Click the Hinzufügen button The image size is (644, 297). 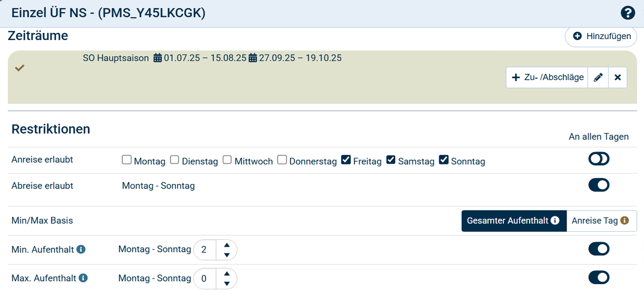(x=601, y=36)
